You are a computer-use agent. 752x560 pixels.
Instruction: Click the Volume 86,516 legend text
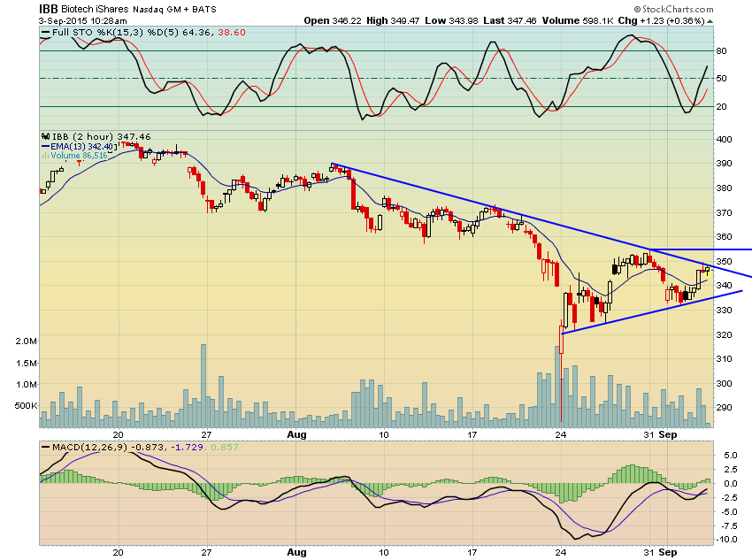[79, 156]
